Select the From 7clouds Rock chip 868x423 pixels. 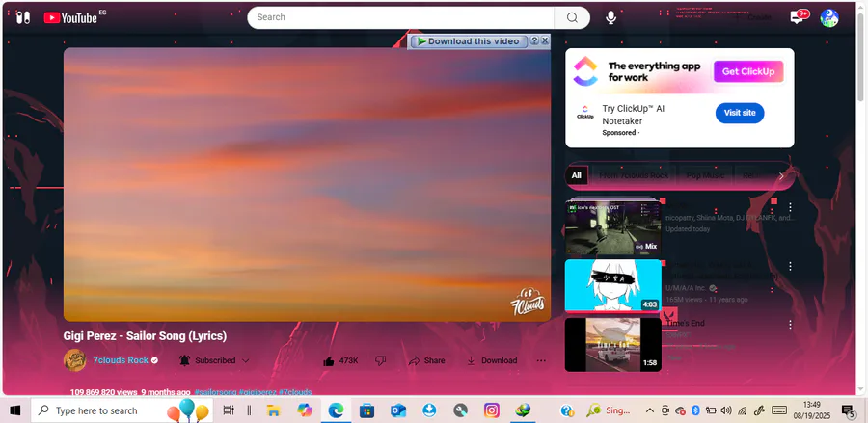click(x=634, y=175)
